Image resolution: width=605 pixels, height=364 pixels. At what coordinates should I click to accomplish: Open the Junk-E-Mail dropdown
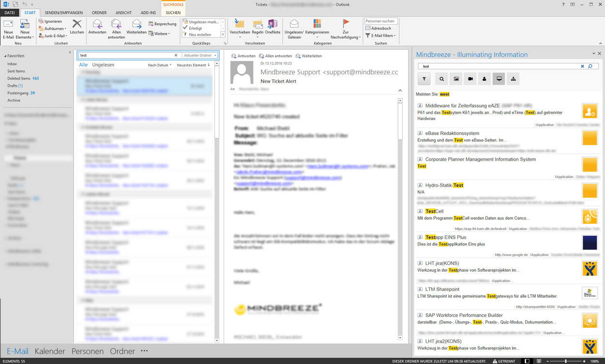tap(53, 36)
